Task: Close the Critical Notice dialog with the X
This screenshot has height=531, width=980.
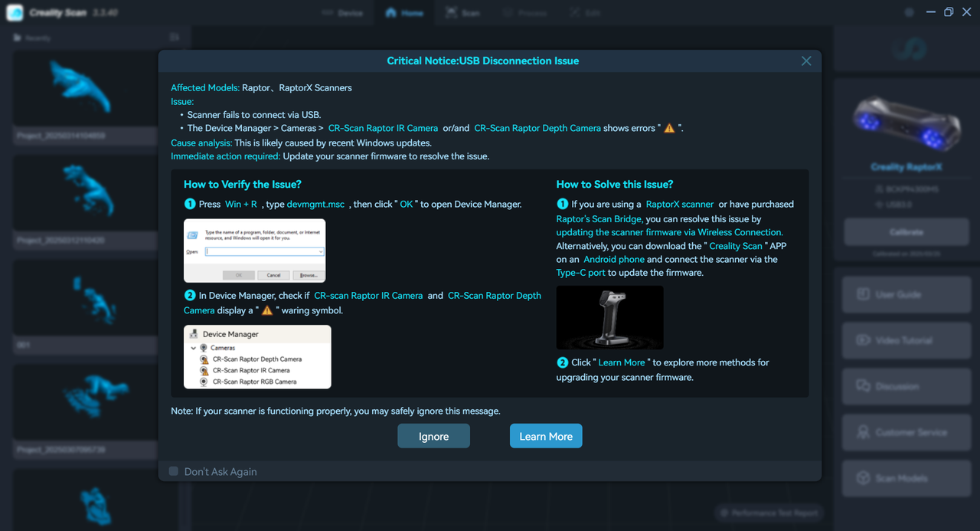Action: [x=806, y=61]
